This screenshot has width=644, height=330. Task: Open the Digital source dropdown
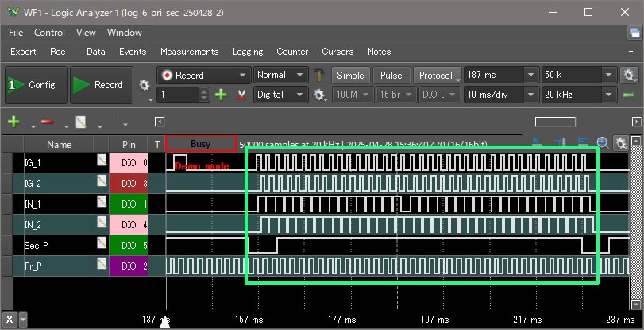281,95
